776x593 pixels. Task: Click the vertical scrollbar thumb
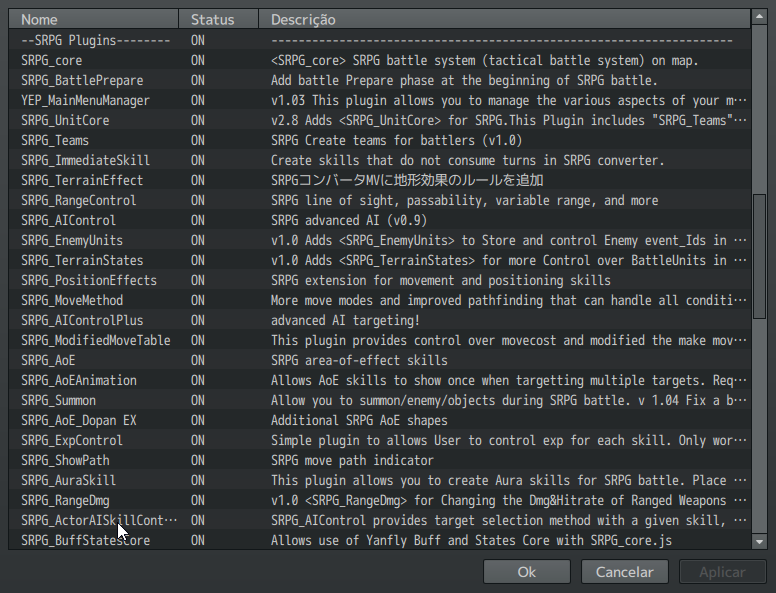[759, 257]
